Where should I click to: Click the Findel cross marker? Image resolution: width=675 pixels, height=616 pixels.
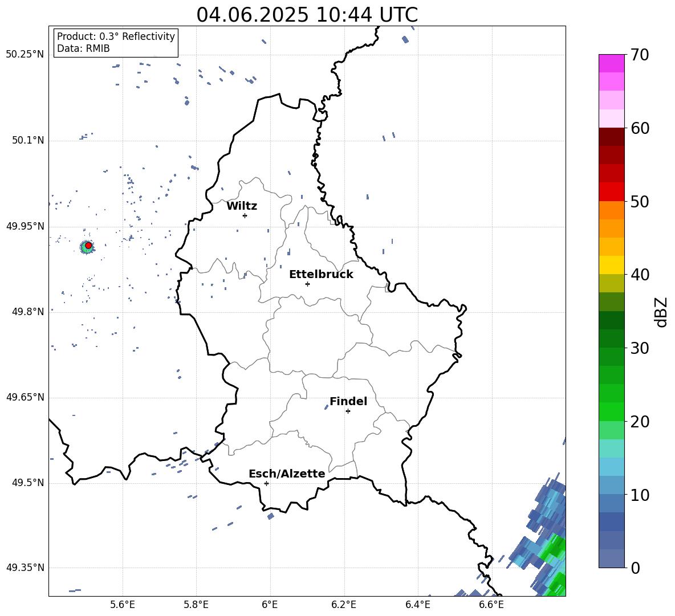click(x=348, y=411)
